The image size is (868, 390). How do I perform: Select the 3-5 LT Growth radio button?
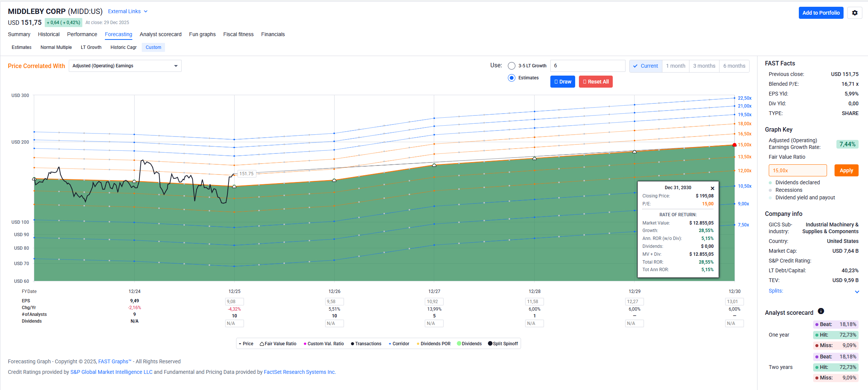(x=512, y=66)
